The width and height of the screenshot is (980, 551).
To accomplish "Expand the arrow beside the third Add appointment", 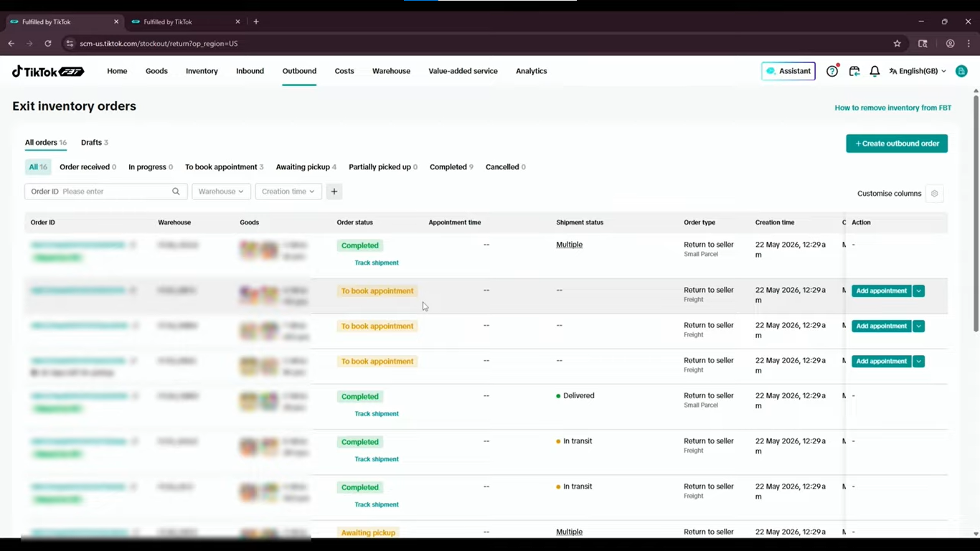I will point(918,362).
